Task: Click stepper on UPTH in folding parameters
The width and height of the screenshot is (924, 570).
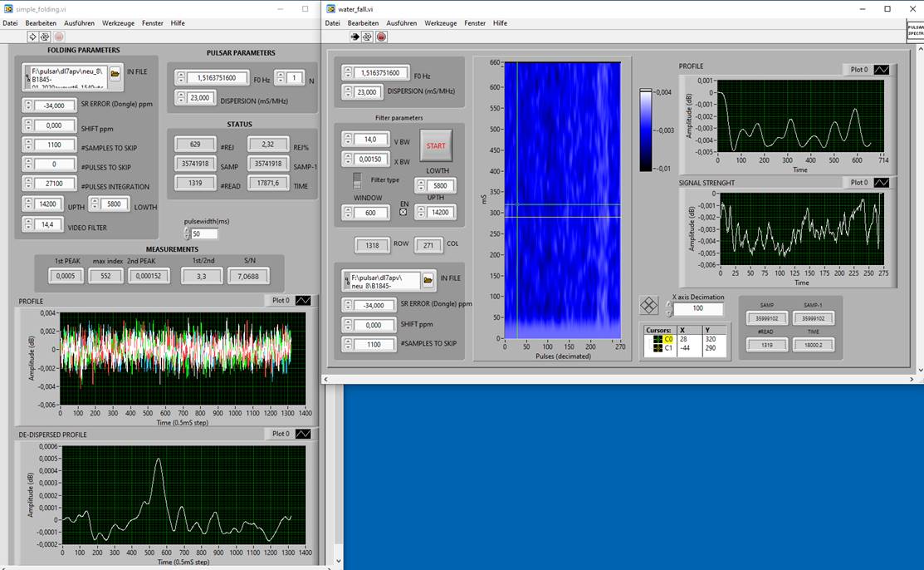Action: coord(28,204)
